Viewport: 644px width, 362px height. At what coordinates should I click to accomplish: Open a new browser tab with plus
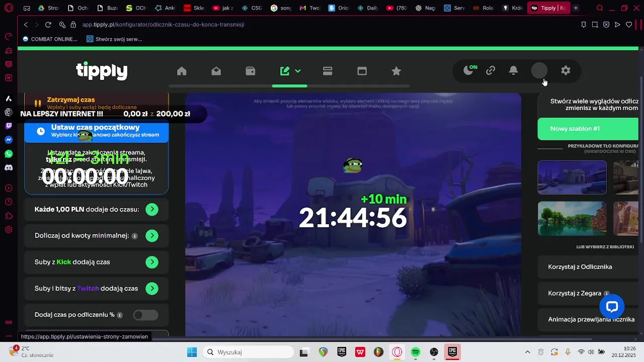[x=576, y=8]
